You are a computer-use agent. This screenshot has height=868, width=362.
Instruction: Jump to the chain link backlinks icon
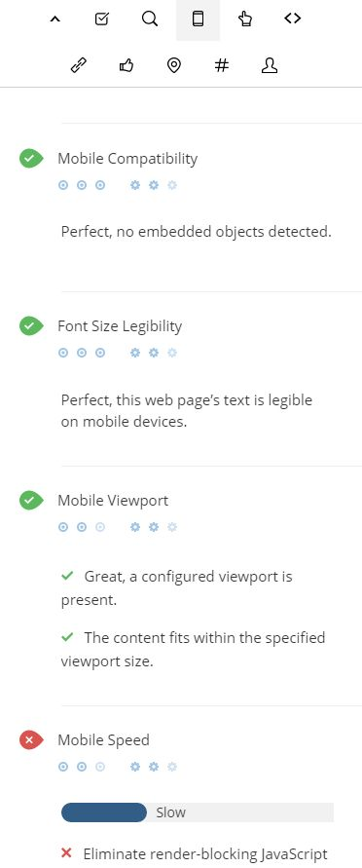[x=79, y=66]
